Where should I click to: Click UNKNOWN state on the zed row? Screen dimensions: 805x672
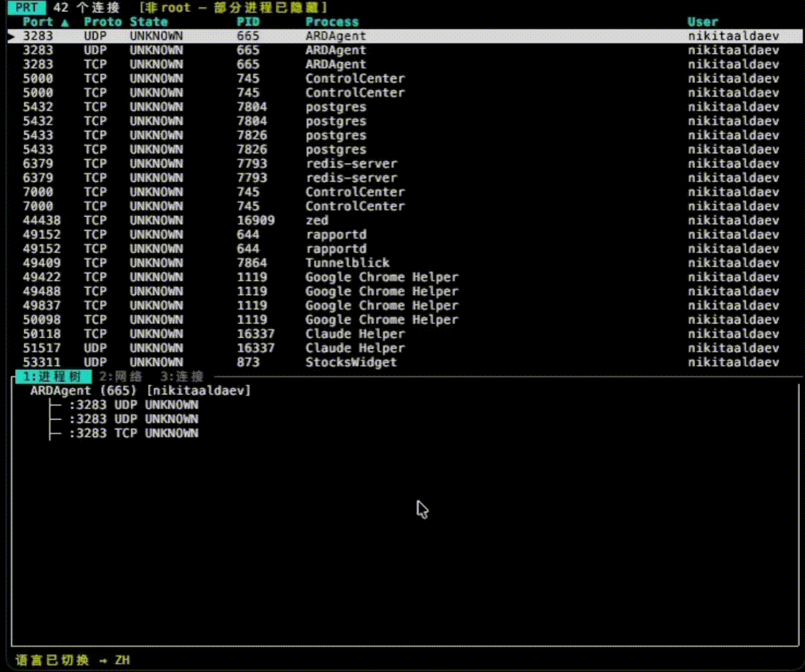156,220
